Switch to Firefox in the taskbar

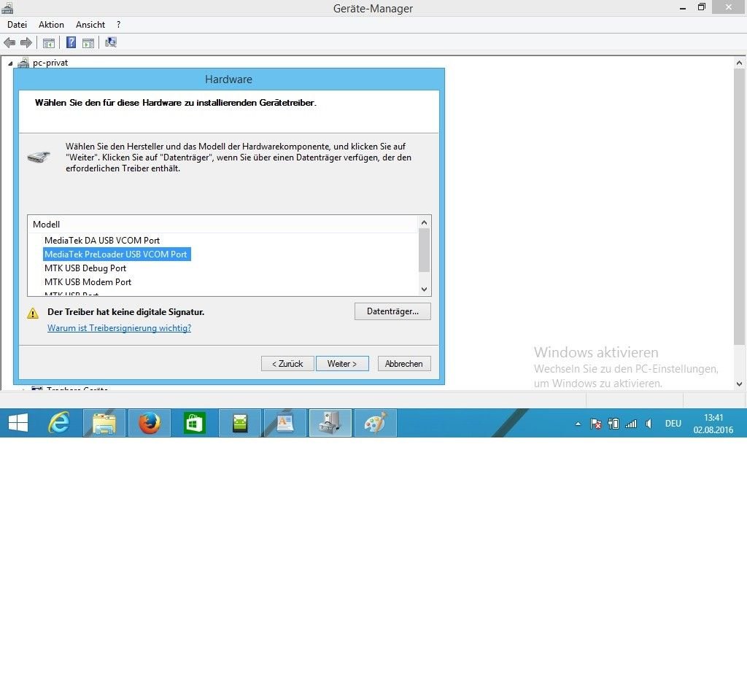(x=149, y=423)
